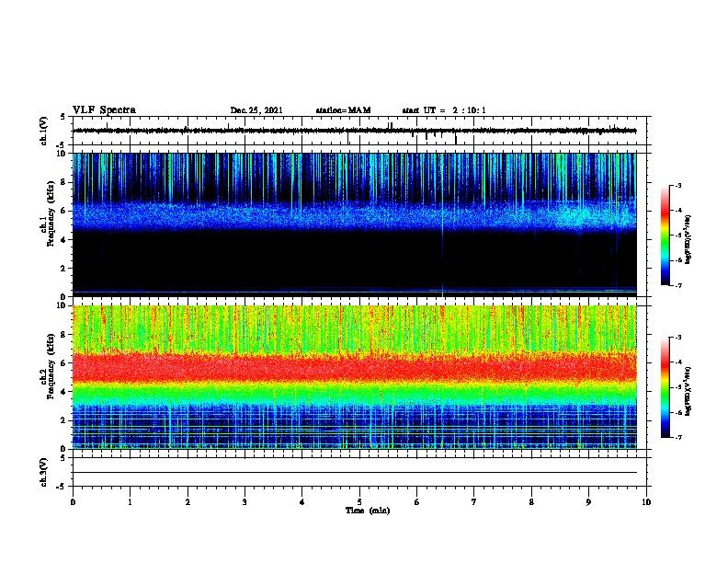This screenshot has width=728, height=563.
Task: Click the time axis tick label "3"
Action: pos(245,502)
